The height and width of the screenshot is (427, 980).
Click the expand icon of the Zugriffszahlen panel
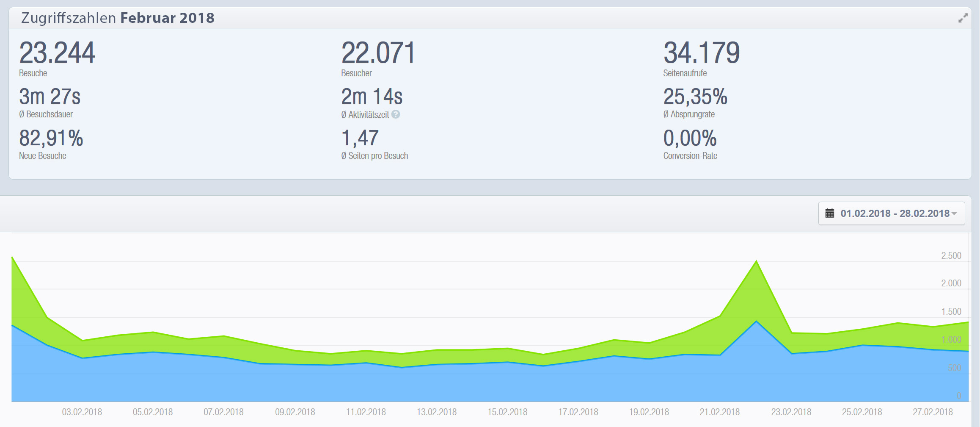click(963, 18)
